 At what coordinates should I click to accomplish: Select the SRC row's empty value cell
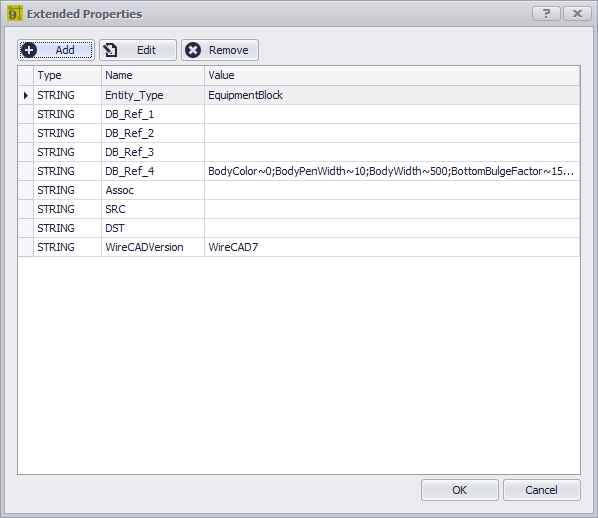392,209
